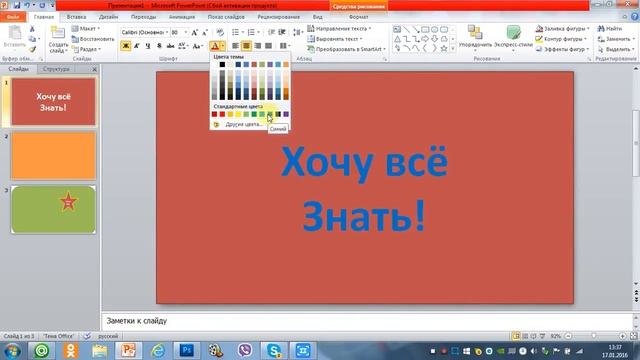Click the Undo arrow in quick access toolbar
The width and height of the screenshot is (640, 360).
27,5
